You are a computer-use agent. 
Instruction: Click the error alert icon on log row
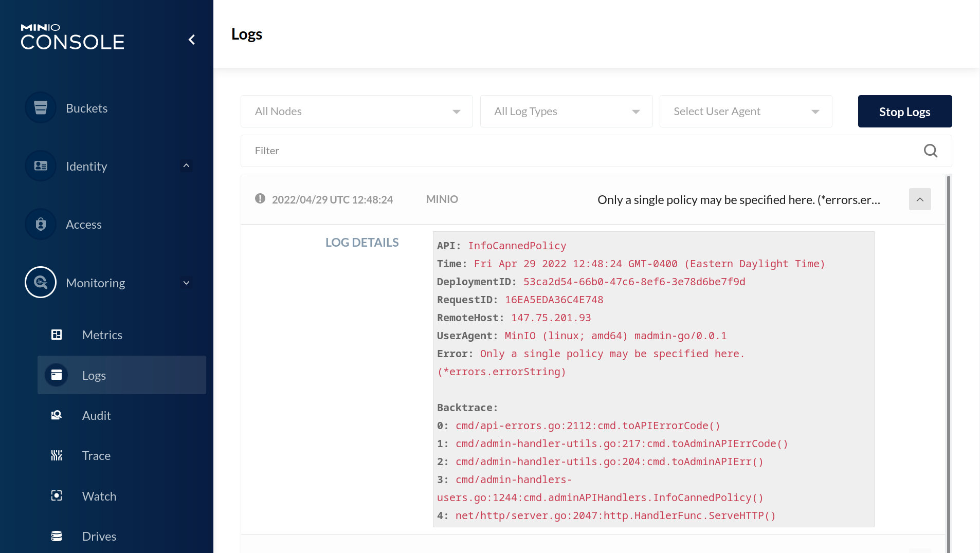[260, 198]
